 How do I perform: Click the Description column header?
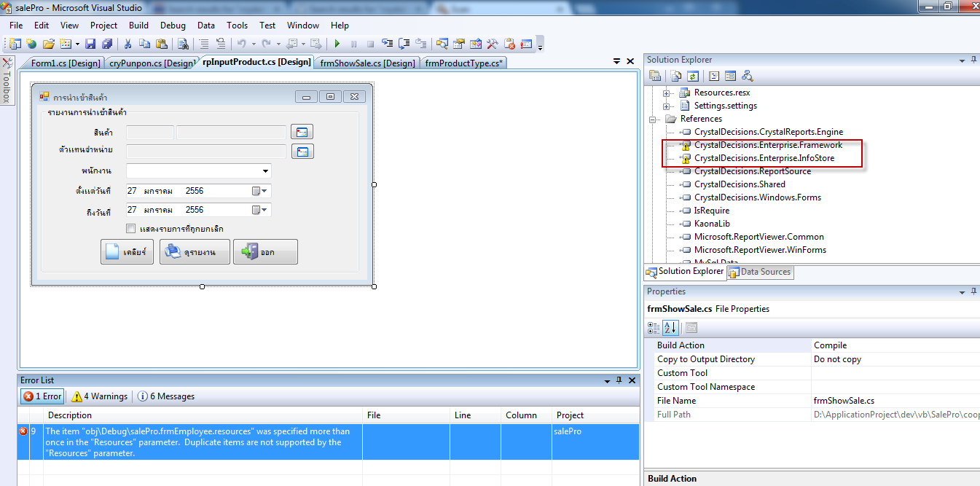click(203, 415)
